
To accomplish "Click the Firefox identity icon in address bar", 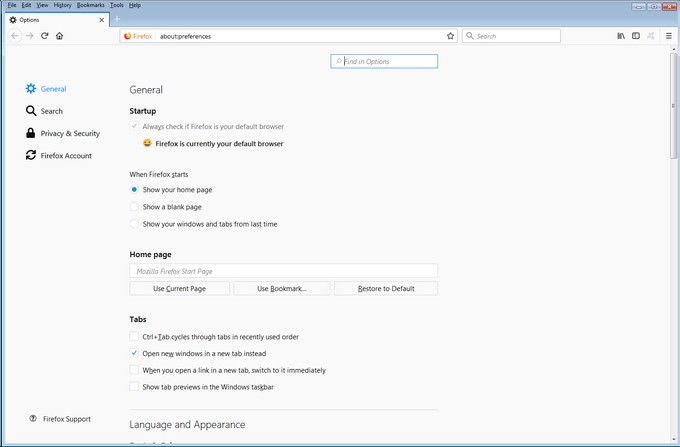I will click(128, 36).
